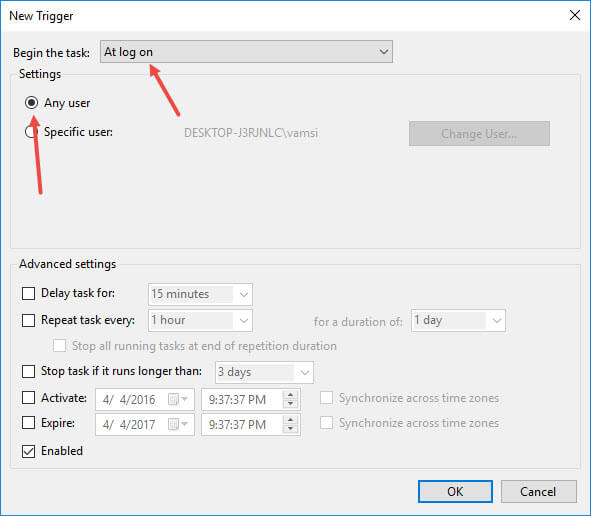
Task: Choose the Specific user radio option
Action: [x=31, y=132]
